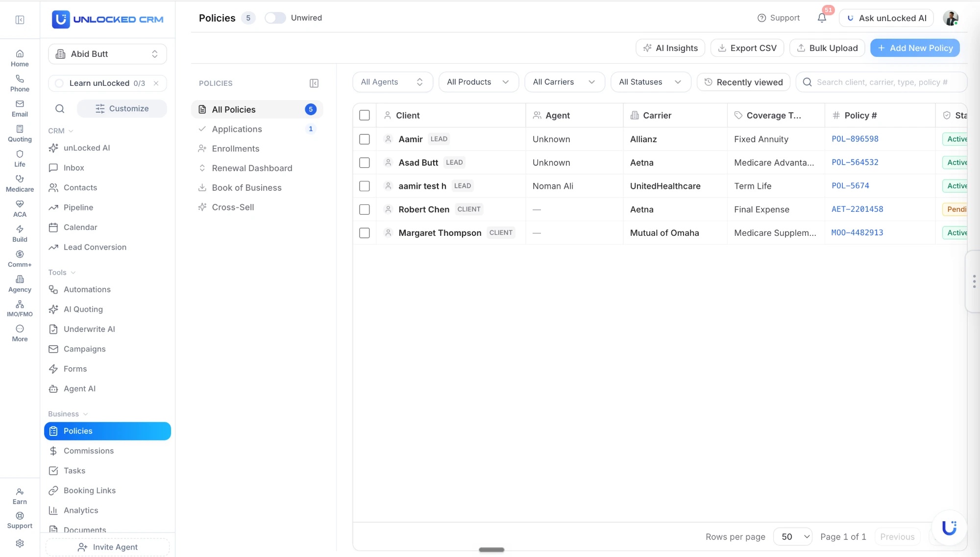Select All Policies in the sub-menu
This screenshot has height=557, width=980.
(x=257, y=109)
